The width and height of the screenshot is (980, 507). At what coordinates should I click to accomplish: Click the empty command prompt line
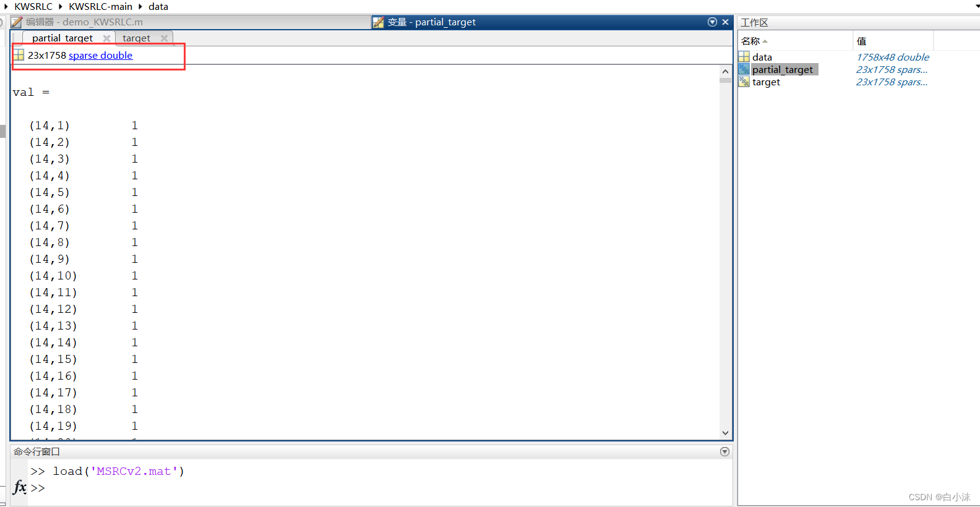click(371, 488)
